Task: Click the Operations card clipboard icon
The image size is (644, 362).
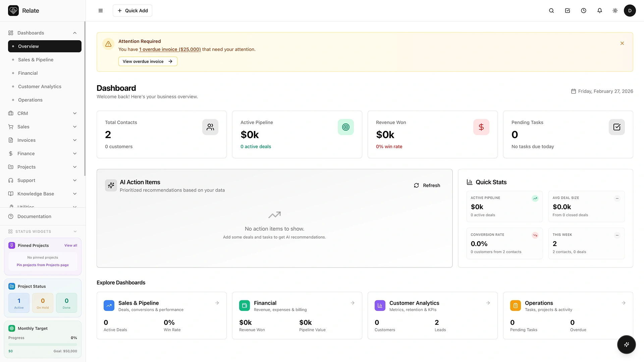Action: pos(516,305)
